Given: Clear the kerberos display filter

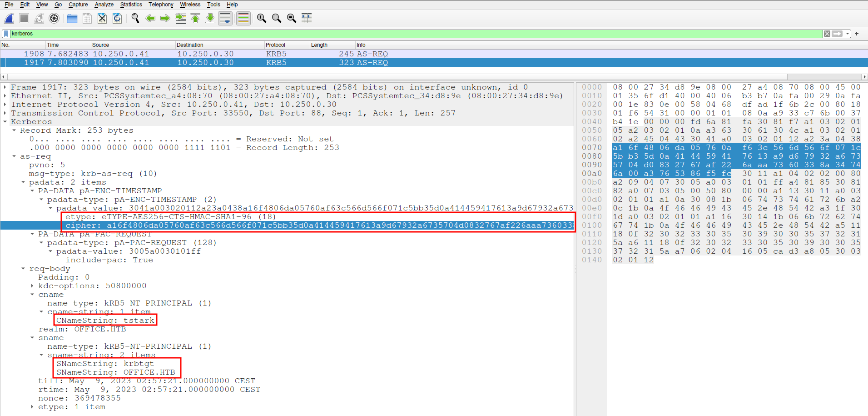Looking at the screenshot, I should (827, 34).
